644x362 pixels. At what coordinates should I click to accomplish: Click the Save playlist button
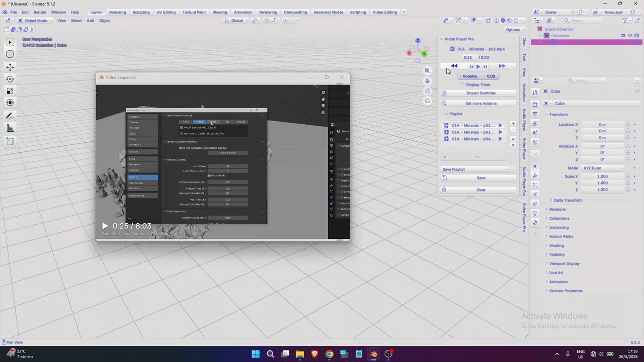(x=478, y=178)
